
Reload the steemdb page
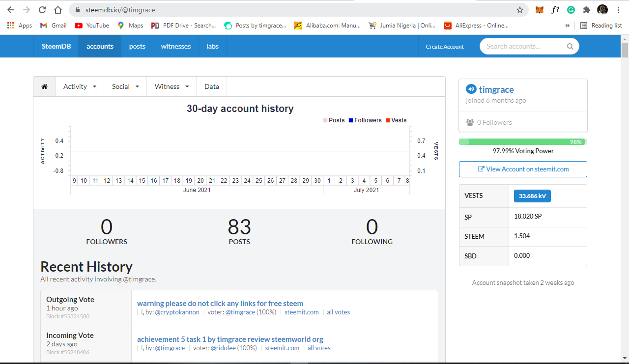coord(42,10)
